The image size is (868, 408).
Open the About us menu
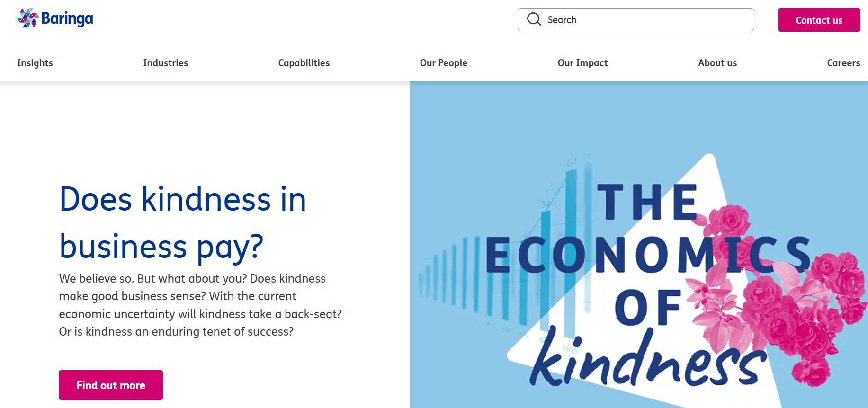click(717, 63)
